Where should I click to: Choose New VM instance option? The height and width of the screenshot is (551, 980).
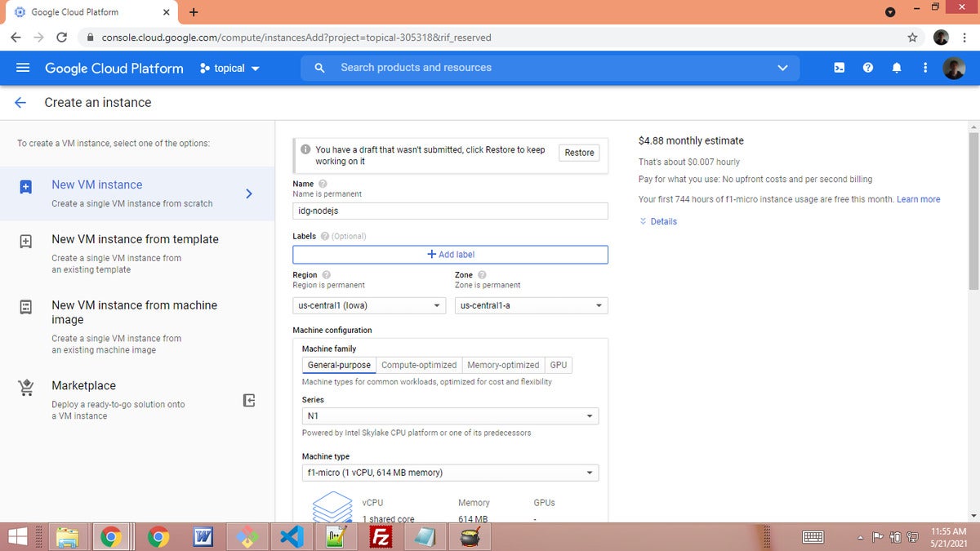click(x=137, y=193)
